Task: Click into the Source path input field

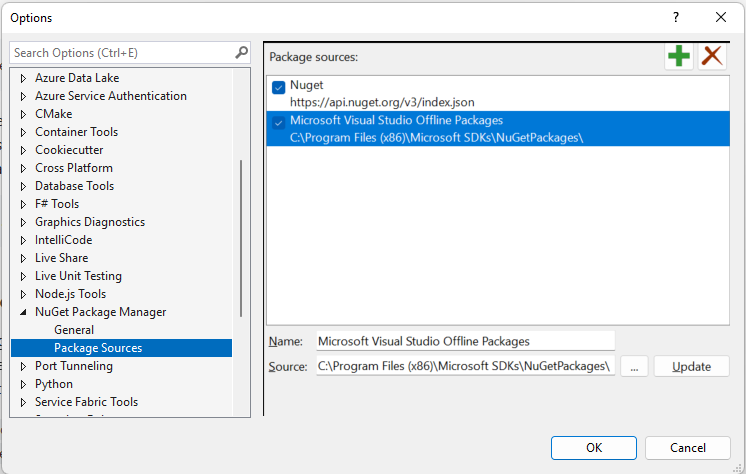Action: click(x=466, y=366)
